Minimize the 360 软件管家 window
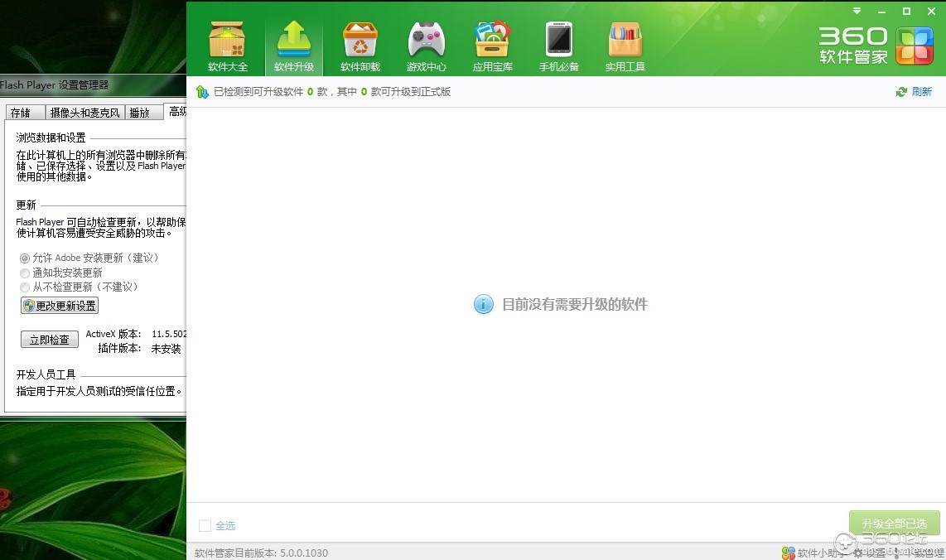The height and width of the screenshot is (560, 946). pos(881,12)
